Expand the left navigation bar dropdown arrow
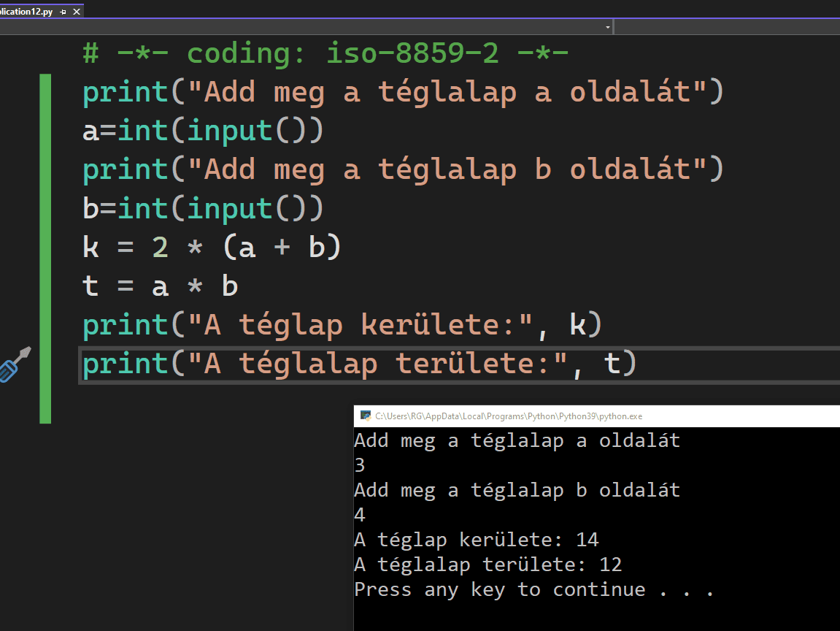This screenshot has width=840, height=631. 608,28
